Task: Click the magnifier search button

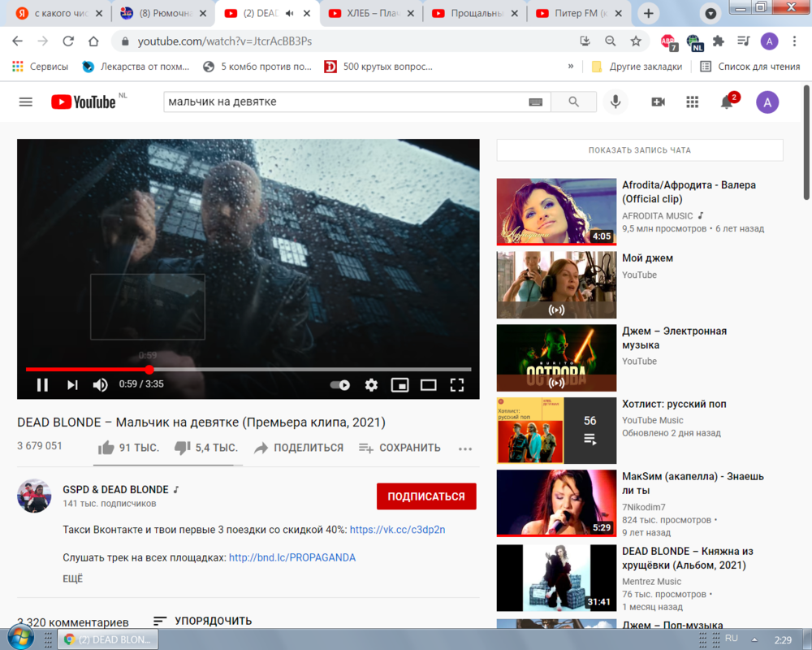Action: (x=573, y=102)
